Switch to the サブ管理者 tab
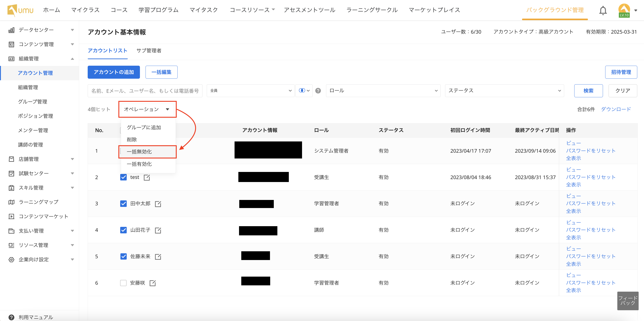This screenshot has height=321, width=644. click(x=149, y=51)
